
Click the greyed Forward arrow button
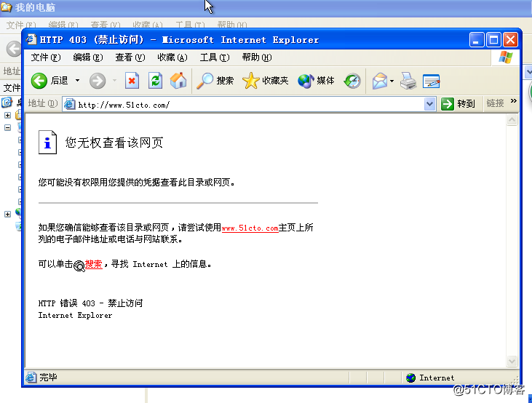(x=98, y=81)
